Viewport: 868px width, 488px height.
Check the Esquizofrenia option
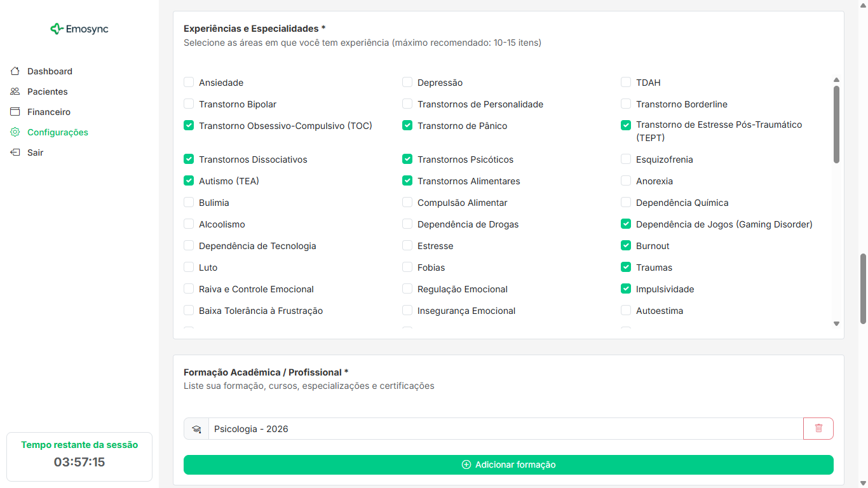point(626,159)
